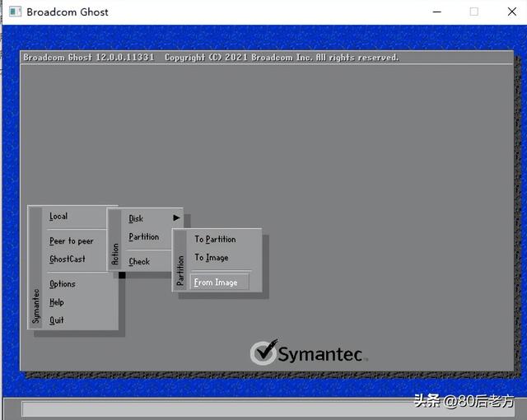Select Partition in Action menu

click(144, 237)
